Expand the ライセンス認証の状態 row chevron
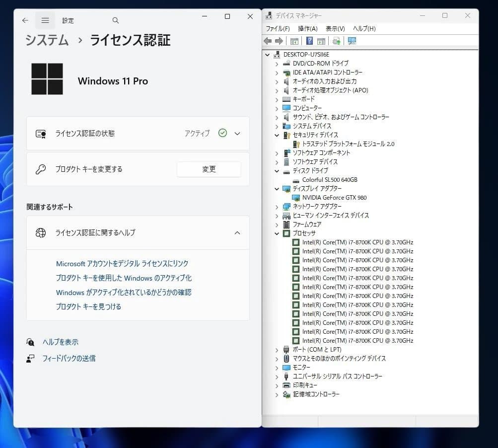The height and width of the screenshot is (448, 498). tap(237, 133)
